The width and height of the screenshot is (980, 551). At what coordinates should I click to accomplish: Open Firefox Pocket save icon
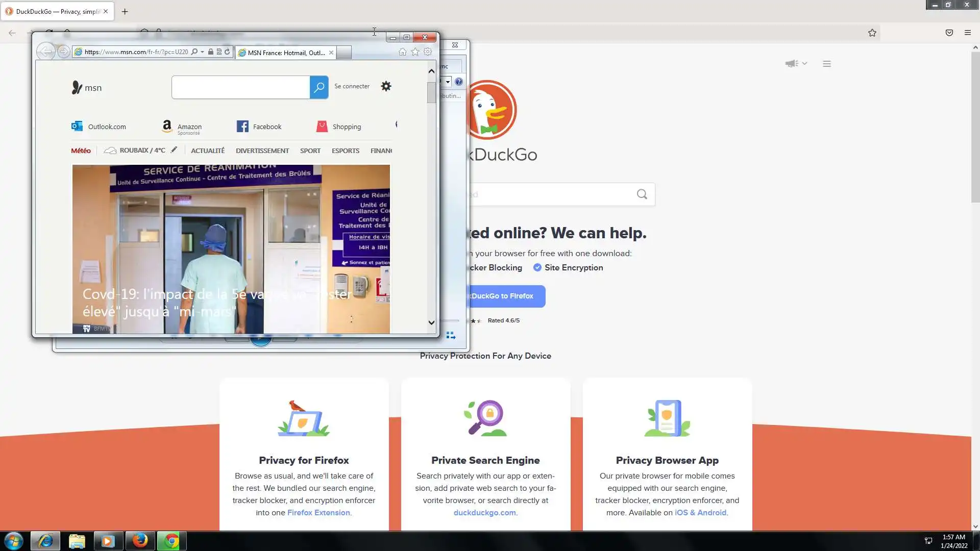(x=949, y=33)
